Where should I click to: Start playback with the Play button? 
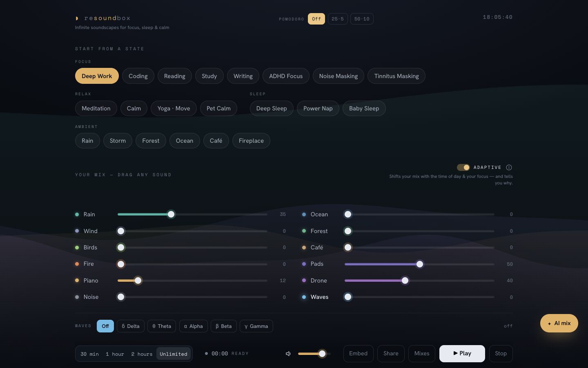[462, 354]
